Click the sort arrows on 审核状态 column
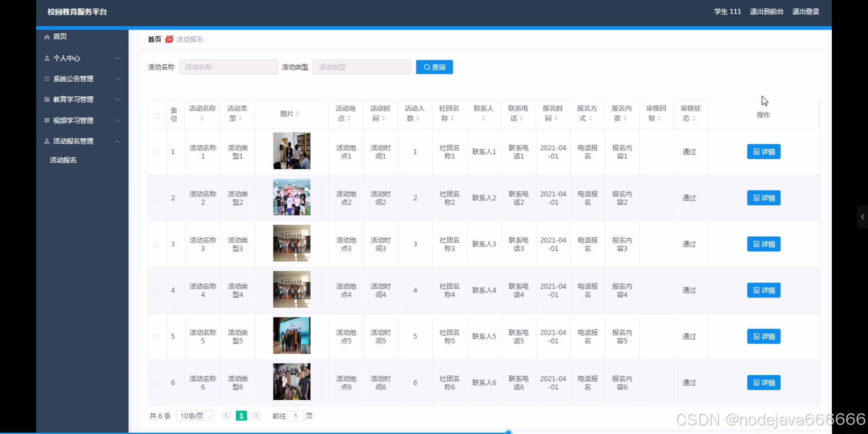Viewport: 868px width, 434px height. coord(693,118)
